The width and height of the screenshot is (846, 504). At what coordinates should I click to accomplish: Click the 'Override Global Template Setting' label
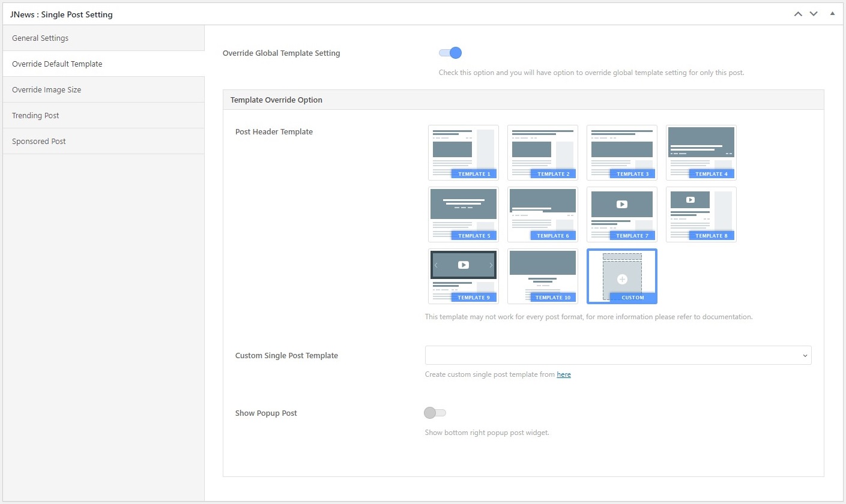[x=281, y=53]
